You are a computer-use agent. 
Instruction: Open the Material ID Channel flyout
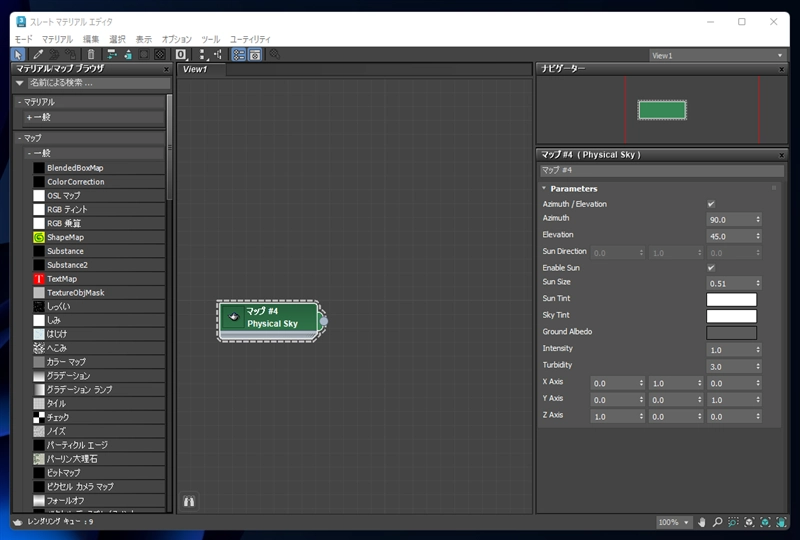tap(181, 55)
